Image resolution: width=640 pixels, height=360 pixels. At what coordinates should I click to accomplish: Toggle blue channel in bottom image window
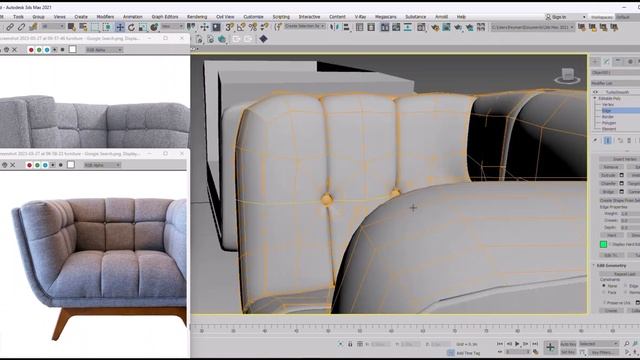tap(45, 165)
